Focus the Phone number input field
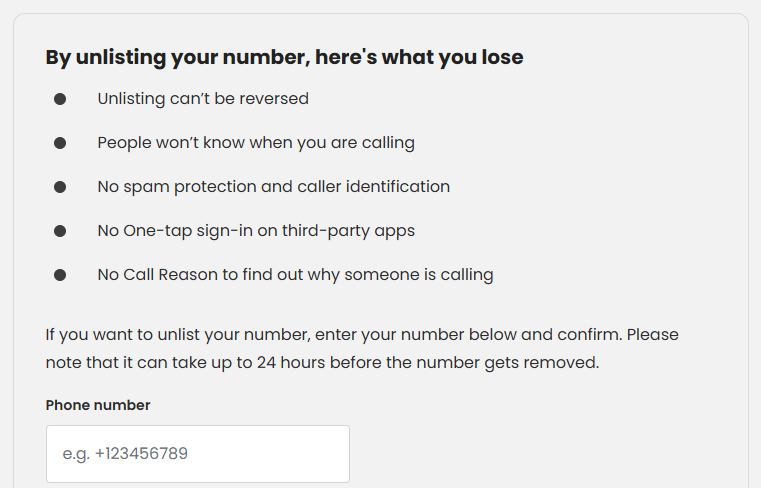The image size is (761, 488). coord(198,454)
